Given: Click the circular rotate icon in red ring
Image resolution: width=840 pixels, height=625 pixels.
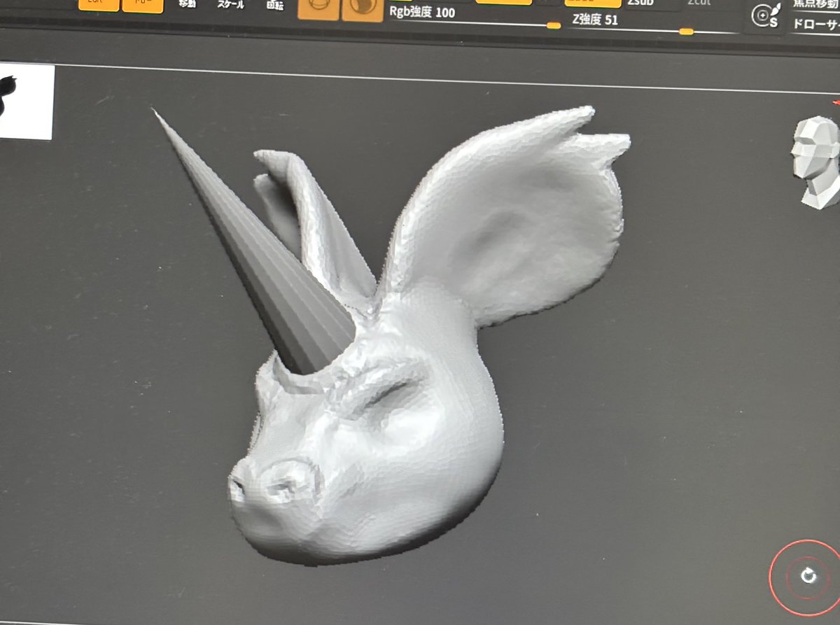Looking at the screenshot, I should [807, 576].
